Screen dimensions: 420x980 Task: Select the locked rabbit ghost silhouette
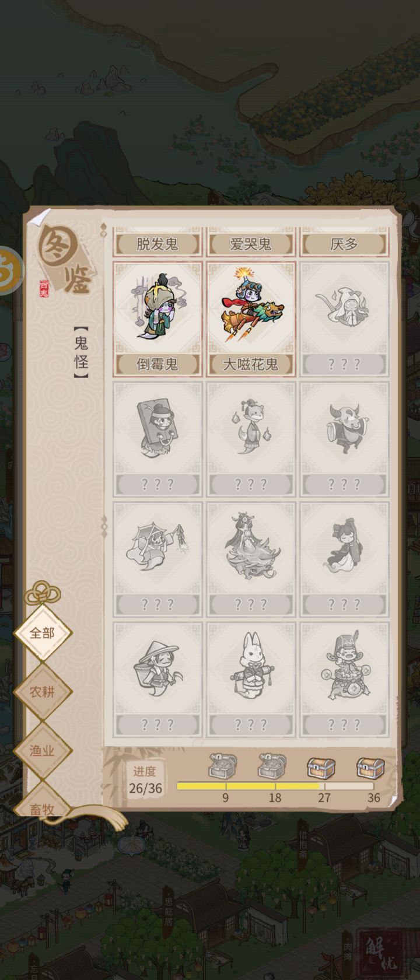click(x=251, y=679)
